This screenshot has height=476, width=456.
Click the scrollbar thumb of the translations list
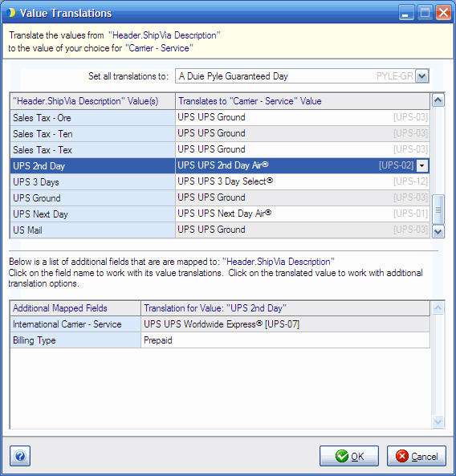438,210
